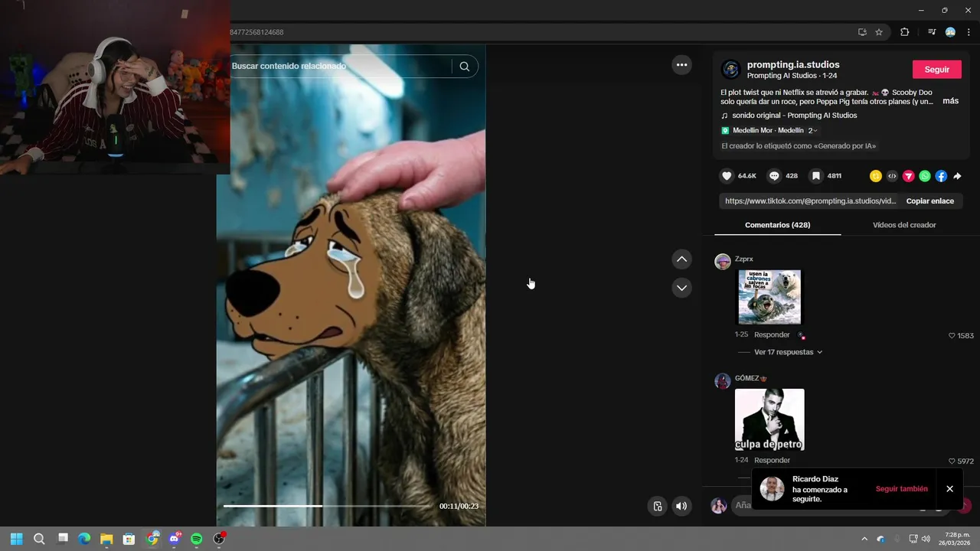Open comments via the speech bubble icon
The image size is (980, 551).
pyautogui.click(x=774, y=176)
